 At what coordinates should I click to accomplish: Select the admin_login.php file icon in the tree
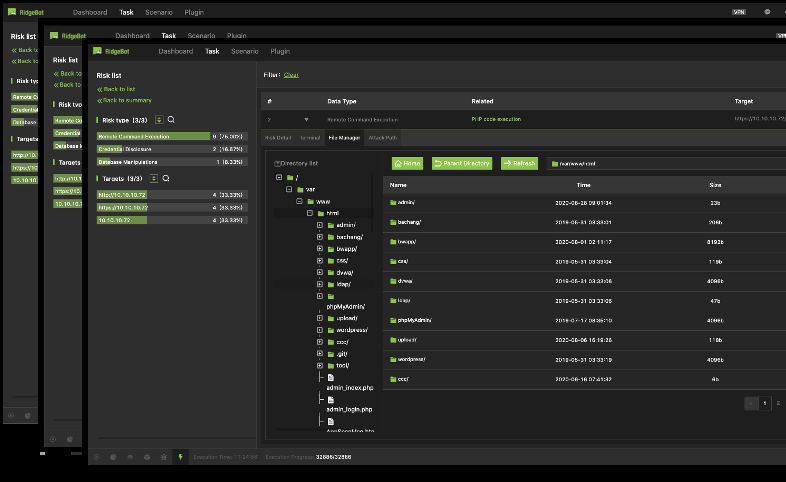click(331, 400)
